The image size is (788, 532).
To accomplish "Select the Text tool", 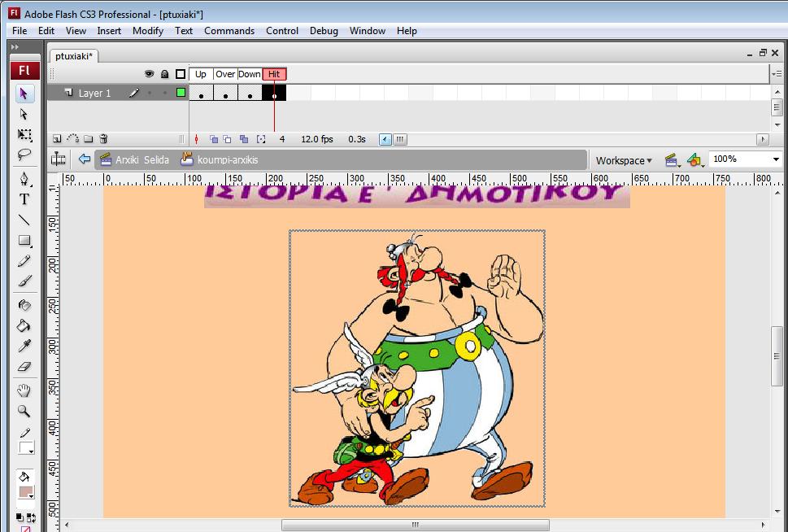I will click(24, 199).
